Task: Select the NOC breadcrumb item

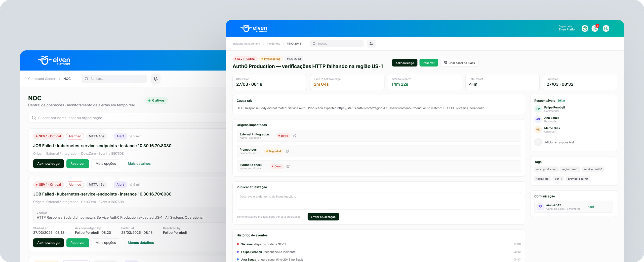Action: pyautogui.click(x=67, y=79)
